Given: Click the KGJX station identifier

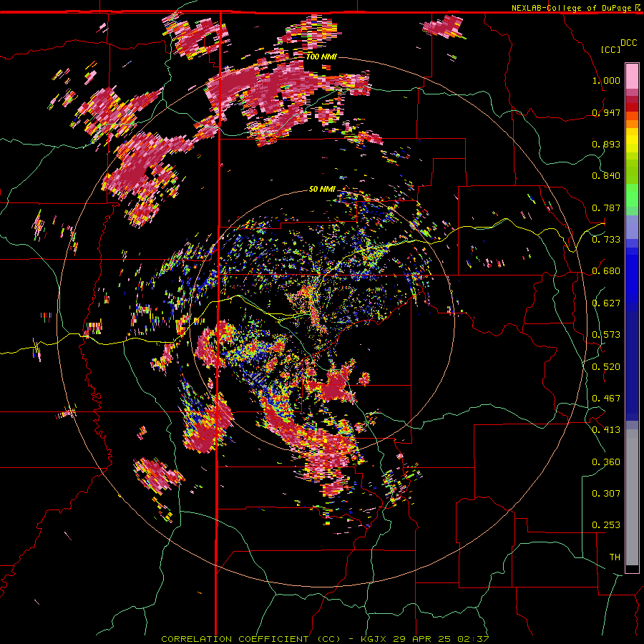Looking at the screenshot, I should [x=374, y=639].
